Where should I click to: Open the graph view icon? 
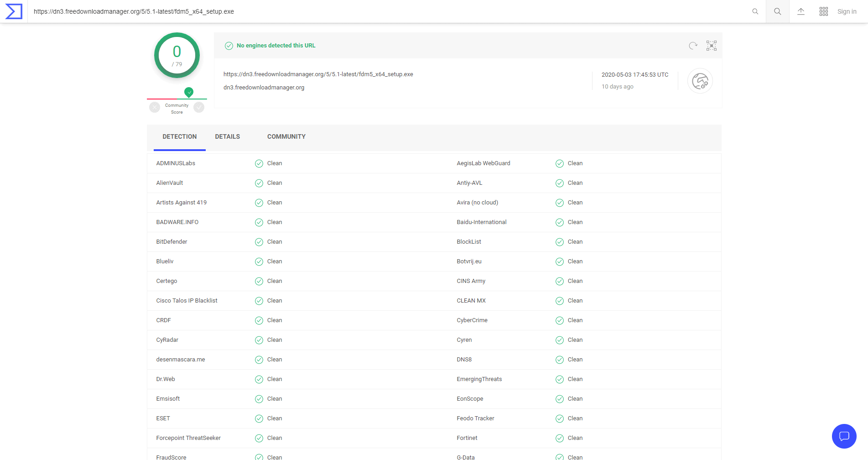[711, 46]
